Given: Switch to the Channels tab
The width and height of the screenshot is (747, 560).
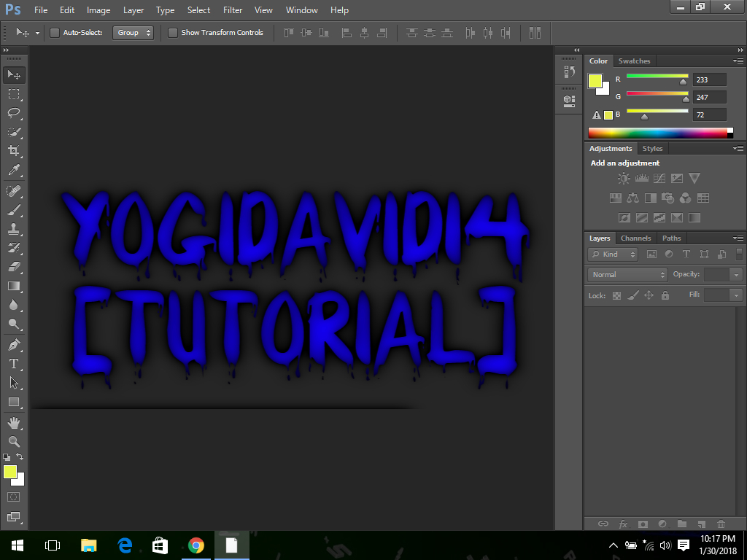Looking at the screenshot, I should coord(635,238).
